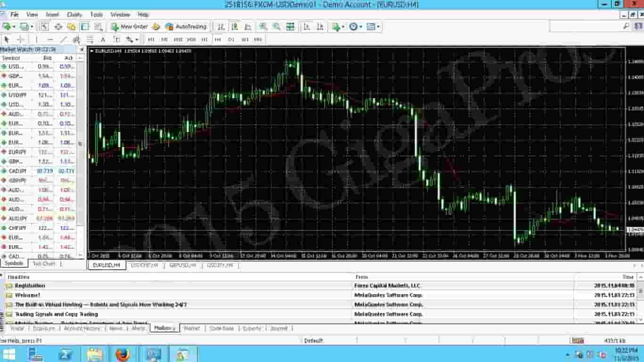Open Trading Signals and Copy Trading message

click(x=56, y=314)
